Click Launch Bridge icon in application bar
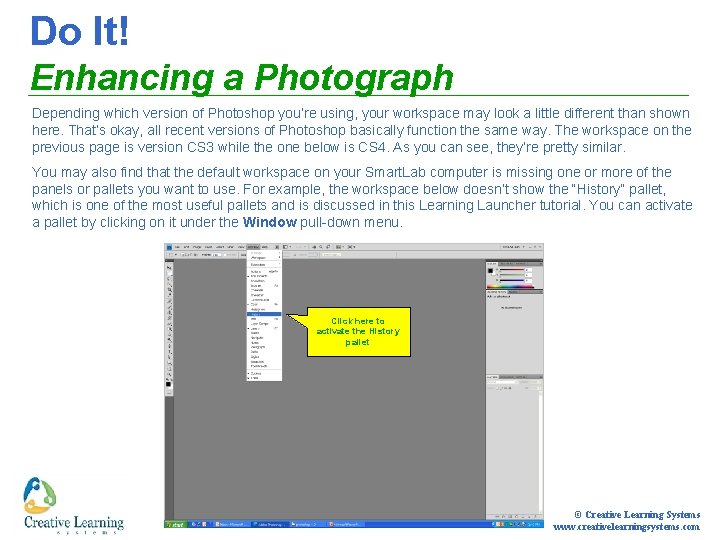The width and height of the screenshot is (720, 540). click(x=277, y=247)
